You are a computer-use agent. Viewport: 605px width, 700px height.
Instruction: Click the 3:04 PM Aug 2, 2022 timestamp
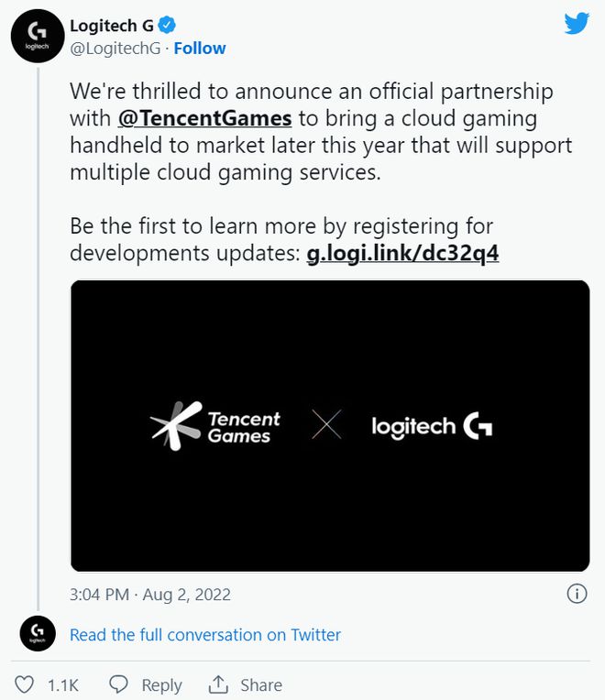[x=150, y=595]
